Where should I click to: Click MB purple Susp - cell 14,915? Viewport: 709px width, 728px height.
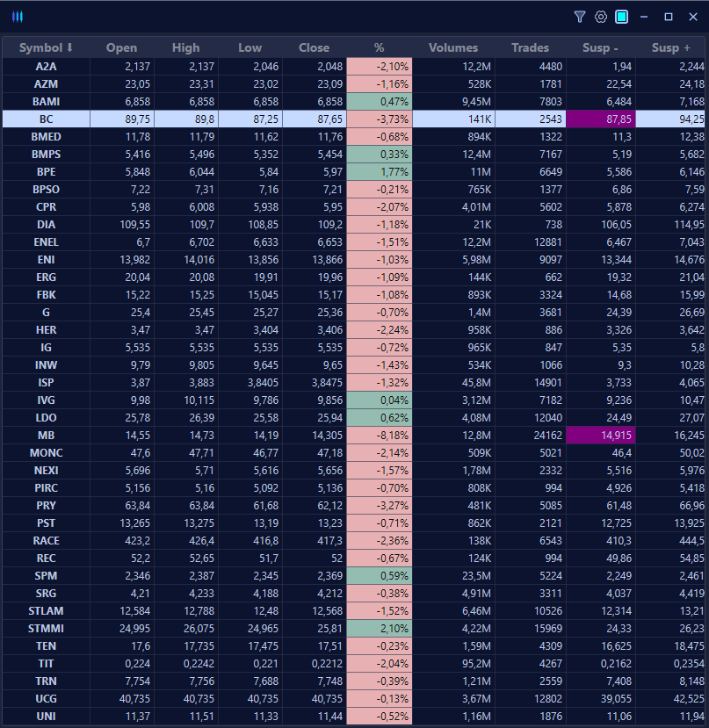600,436
